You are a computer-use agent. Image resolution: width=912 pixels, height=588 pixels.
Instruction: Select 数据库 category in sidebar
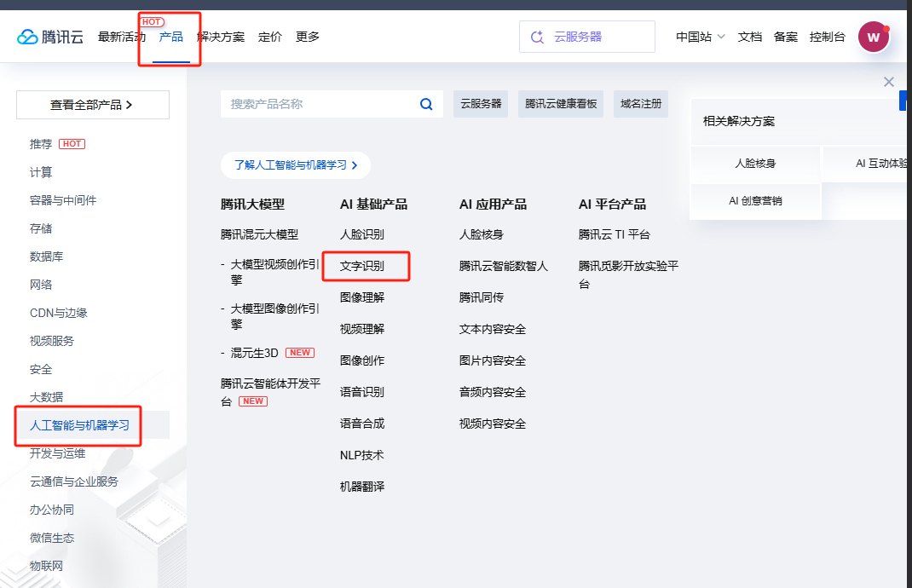[x=47, y=257]
